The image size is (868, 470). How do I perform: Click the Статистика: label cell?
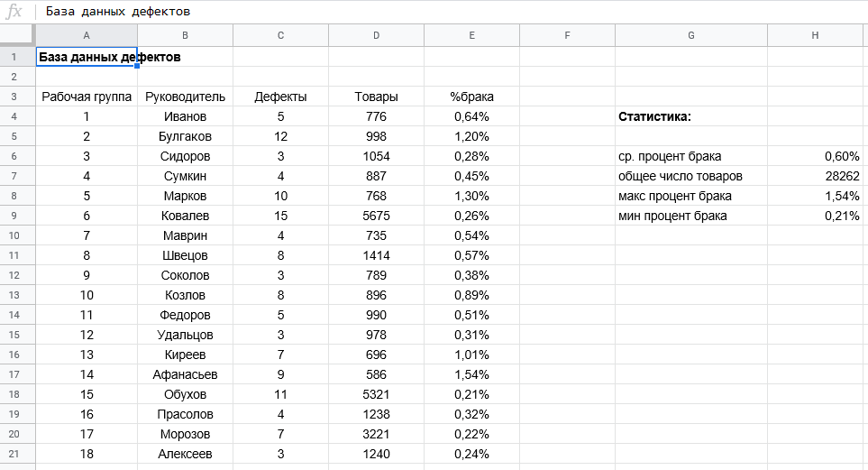coord(690,116)
